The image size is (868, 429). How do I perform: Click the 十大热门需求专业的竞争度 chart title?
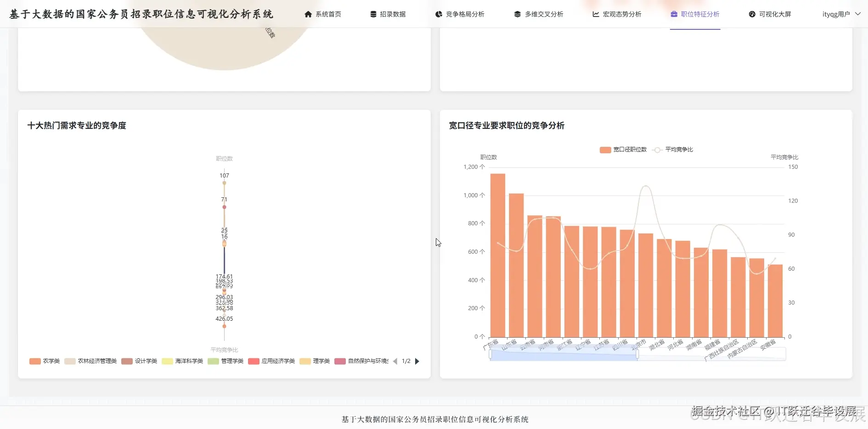click(77, 126)
